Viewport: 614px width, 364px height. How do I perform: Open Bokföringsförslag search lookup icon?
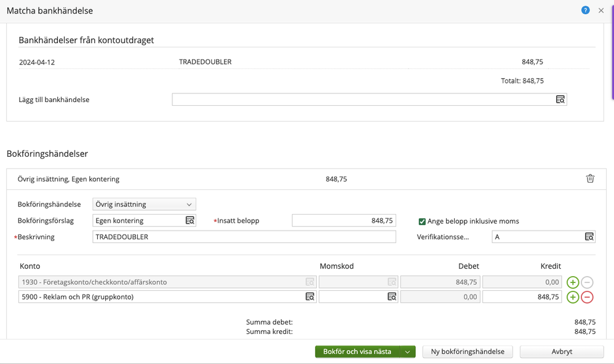click(190, 221)
